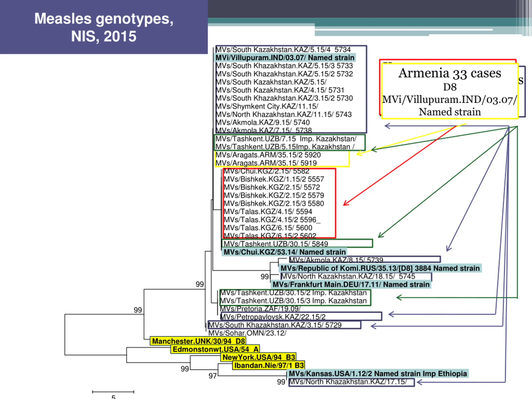Image resolution: width=532 pixels, height=399 pixels.
Task: Select 'MVs/South Khazakhstan.KAZ/5.15/2 5732' row
Action: 284,74
